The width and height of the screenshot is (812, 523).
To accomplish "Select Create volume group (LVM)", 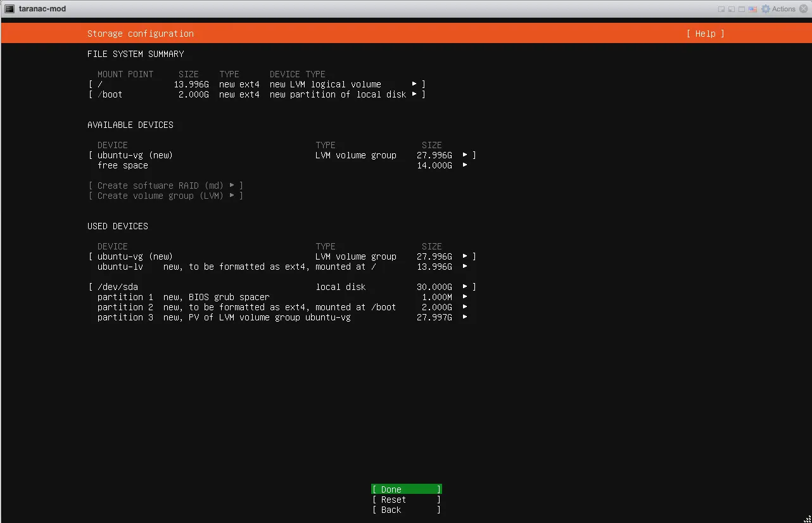I will 166,196.
